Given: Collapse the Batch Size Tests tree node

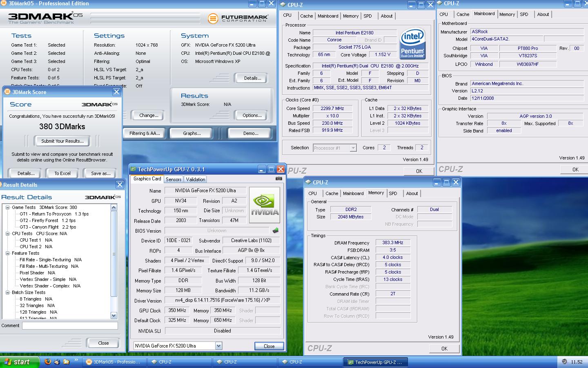Looking at the screenshot, I should [8, 292].
